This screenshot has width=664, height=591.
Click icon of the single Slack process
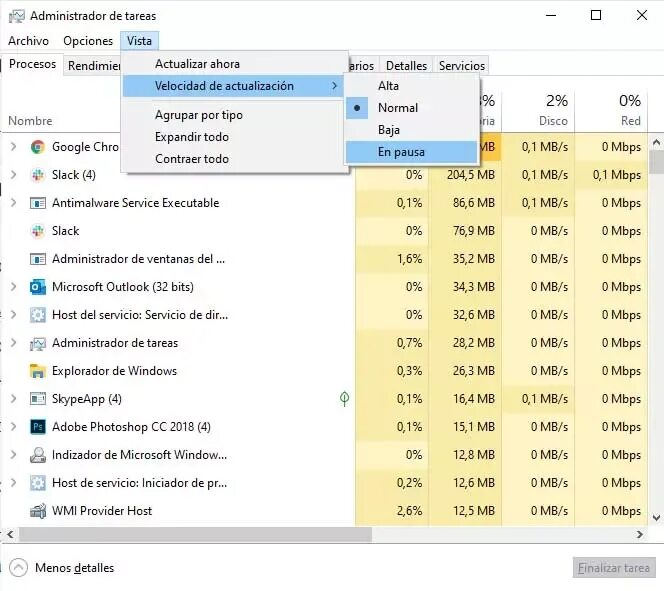(38, 231)
